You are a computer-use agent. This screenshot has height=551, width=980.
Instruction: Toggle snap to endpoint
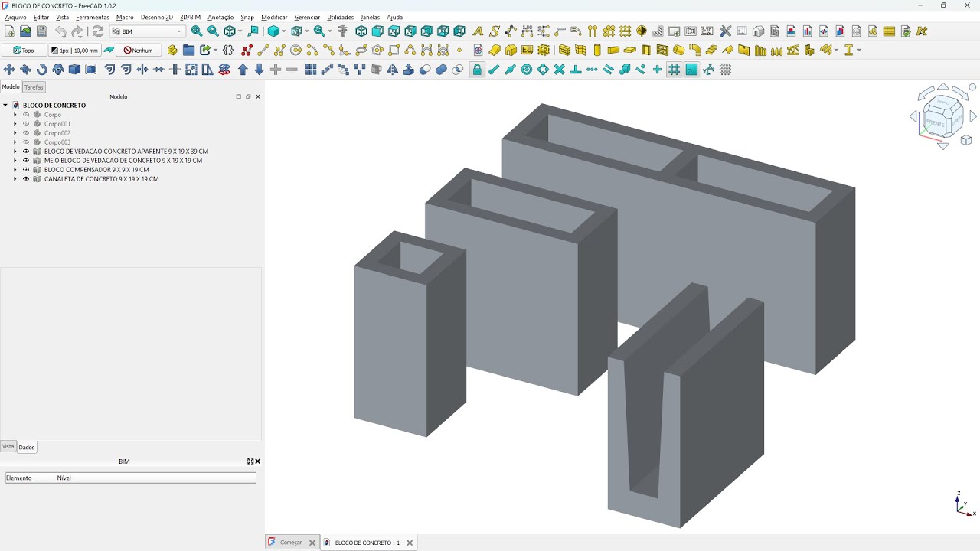click(x=494, y=69)
